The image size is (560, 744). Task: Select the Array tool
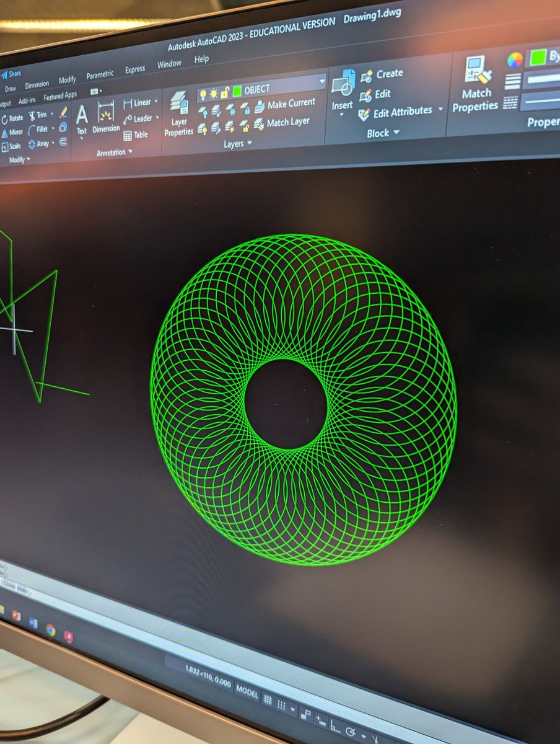click(x=38, y=144)
